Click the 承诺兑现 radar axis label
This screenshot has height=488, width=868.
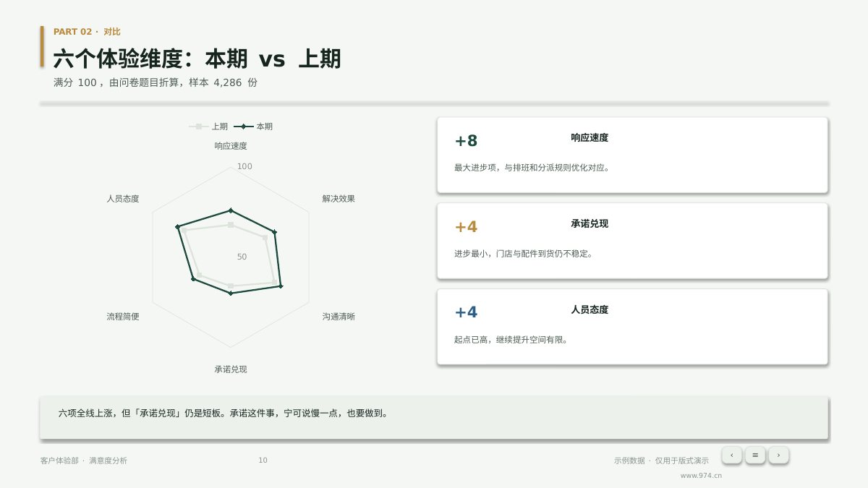pos(231,369)
